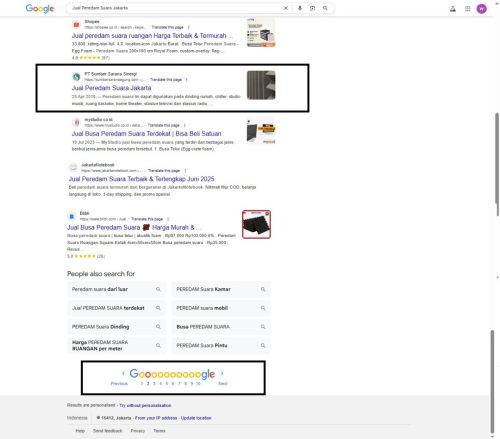Go to Previous results page
This screenshot has width=500, height=439.
click(x=119, y=384)
